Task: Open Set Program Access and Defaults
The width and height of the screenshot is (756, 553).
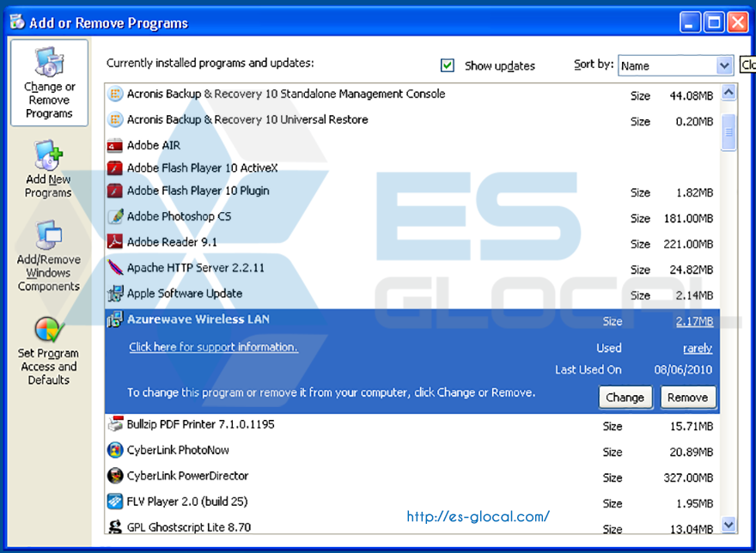Action: coord(48,351)
